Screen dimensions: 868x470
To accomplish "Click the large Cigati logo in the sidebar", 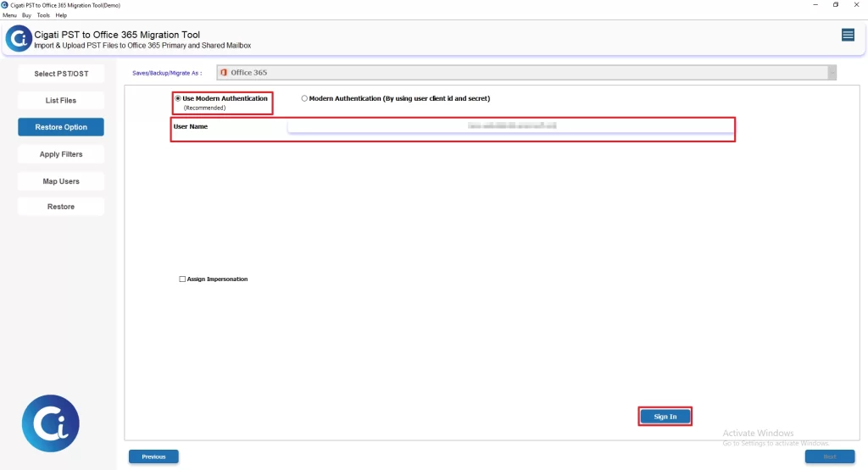I will 50,423.
